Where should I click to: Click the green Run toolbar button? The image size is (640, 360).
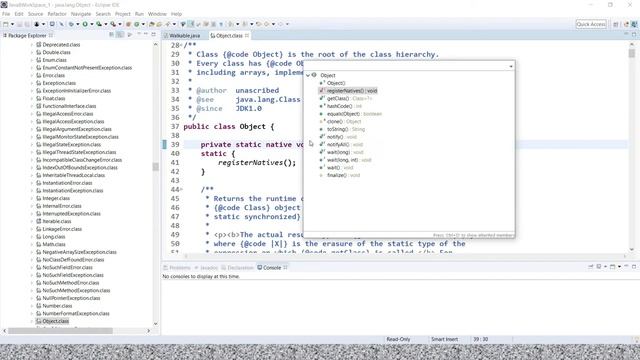tap(85, 24)
